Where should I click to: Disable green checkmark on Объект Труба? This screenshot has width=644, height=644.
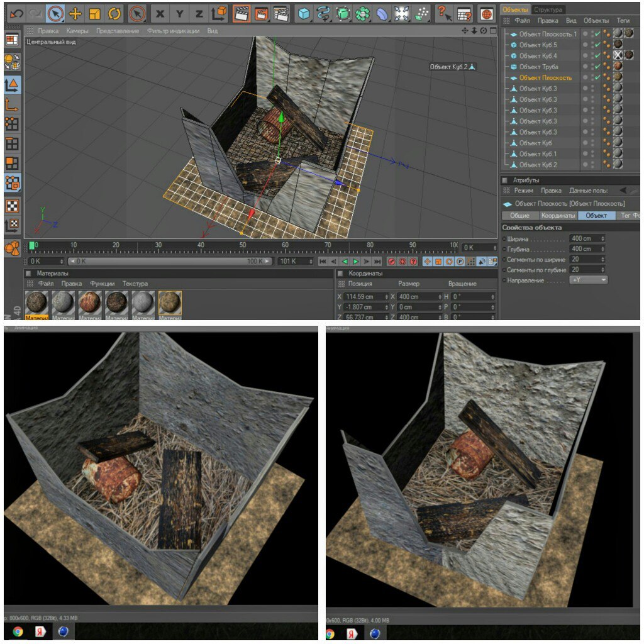597,66
